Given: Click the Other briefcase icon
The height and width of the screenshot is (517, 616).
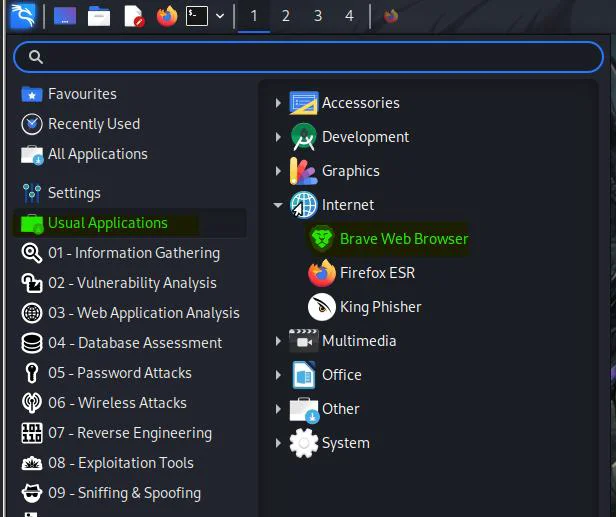Looking at the screenshot, I should (x=304, y=410).
